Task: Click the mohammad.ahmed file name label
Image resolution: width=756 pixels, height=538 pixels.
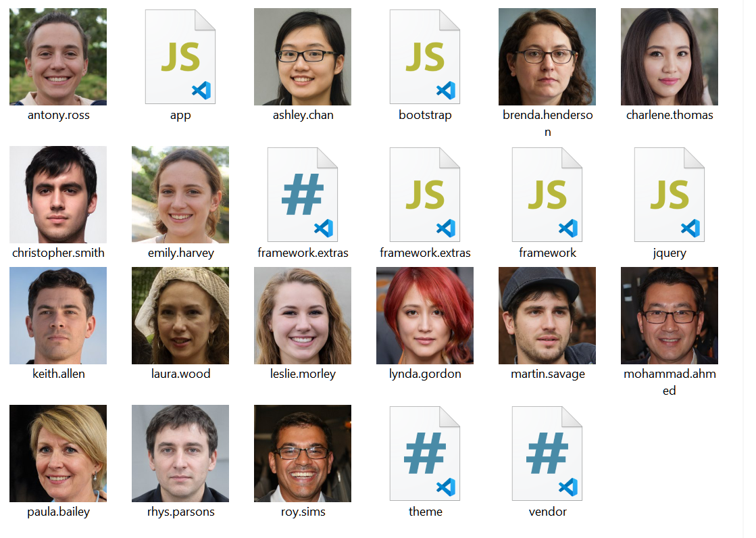Action: (x=670, y=382)
